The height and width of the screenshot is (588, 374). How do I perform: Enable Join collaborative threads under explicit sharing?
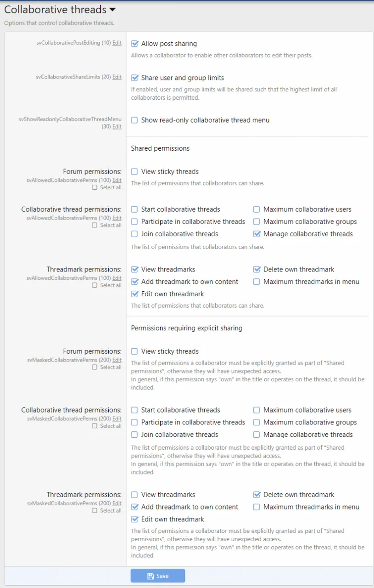(134, 435)
